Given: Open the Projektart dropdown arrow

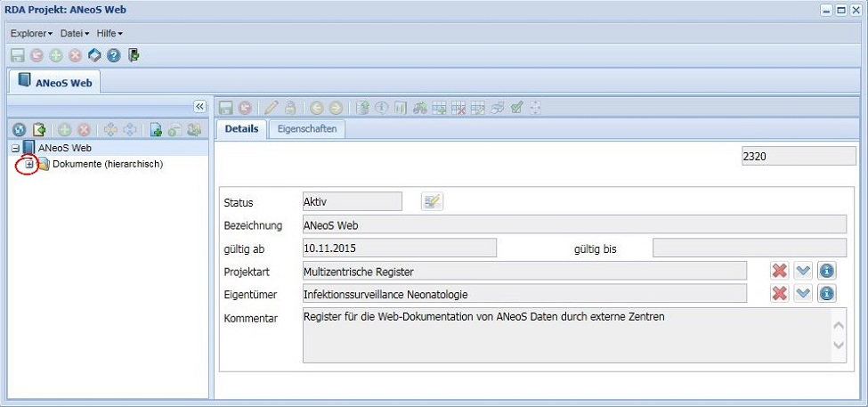Looking at the screenshot, I should pos(803,270).
